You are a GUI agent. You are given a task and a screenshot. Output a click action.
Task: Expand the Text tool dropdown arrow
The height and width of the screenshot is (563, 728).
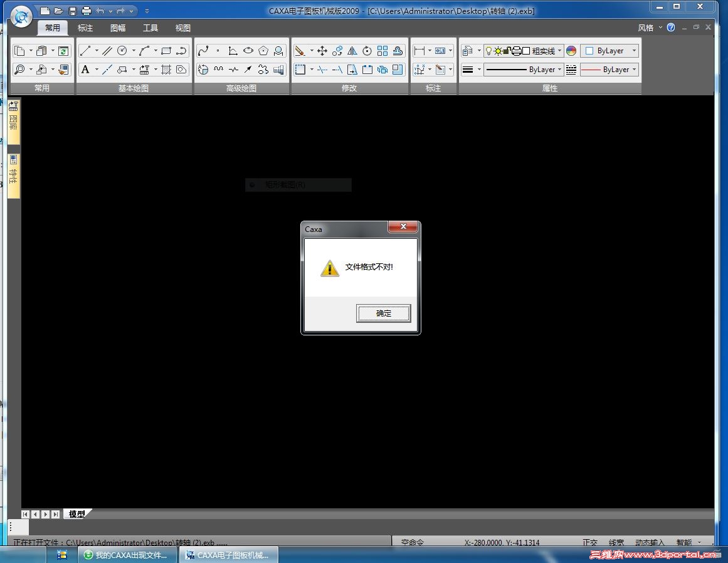click(x=97, y=70)
